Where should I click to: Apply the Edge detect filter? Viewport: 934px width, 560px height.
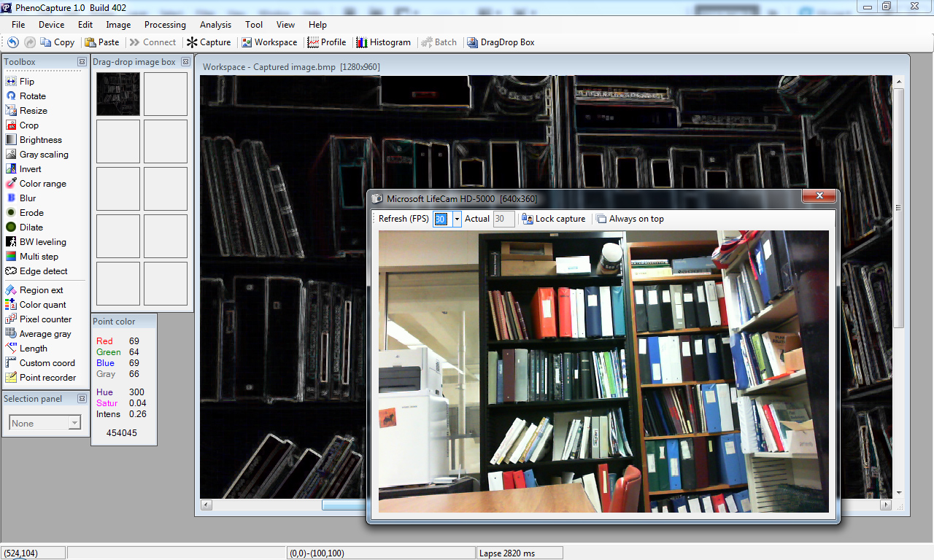click(x=43, y=271)
